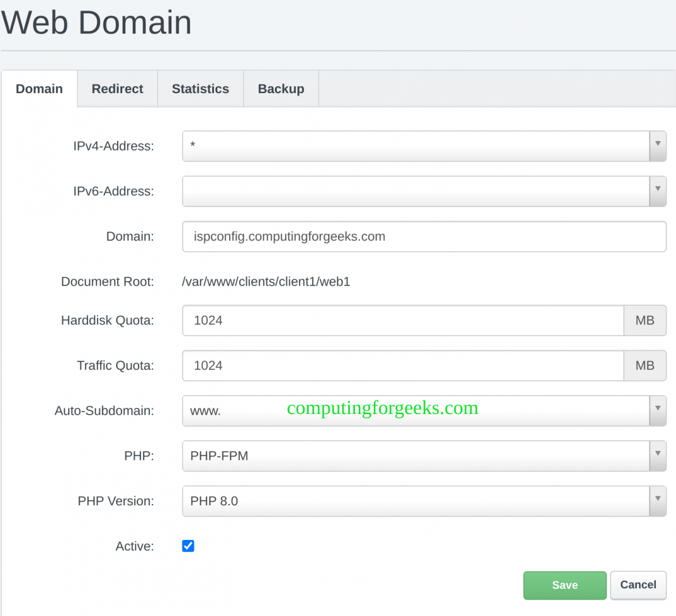Uncheck the Active checkbox

(188, 546)
